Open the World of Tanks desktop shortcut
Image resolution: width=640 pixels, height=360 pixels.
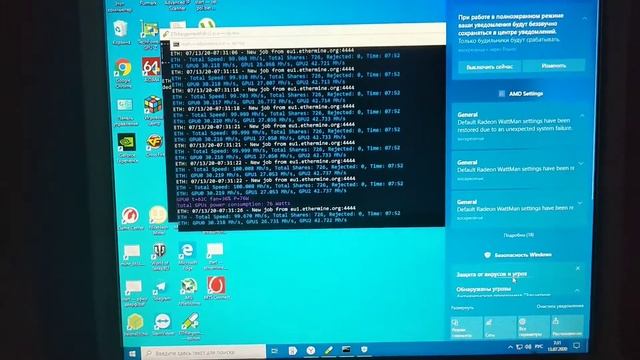pos(160,256)
